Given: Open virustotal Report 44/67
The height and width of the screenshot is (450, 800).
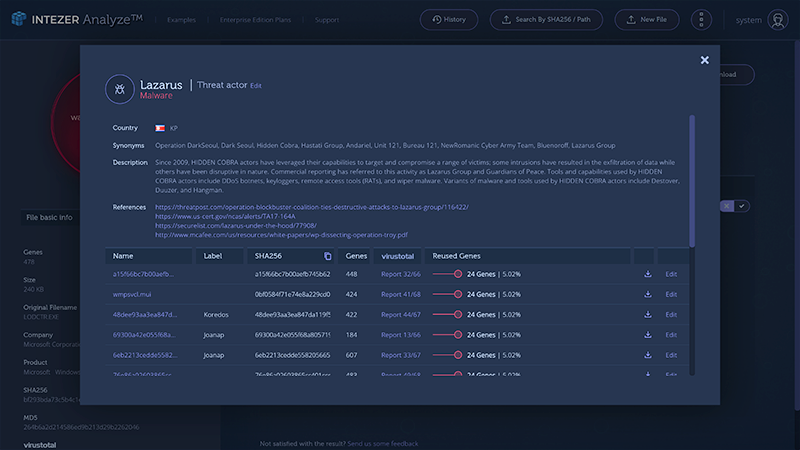Looking at the screenshot, I should (x=401, y=315).
